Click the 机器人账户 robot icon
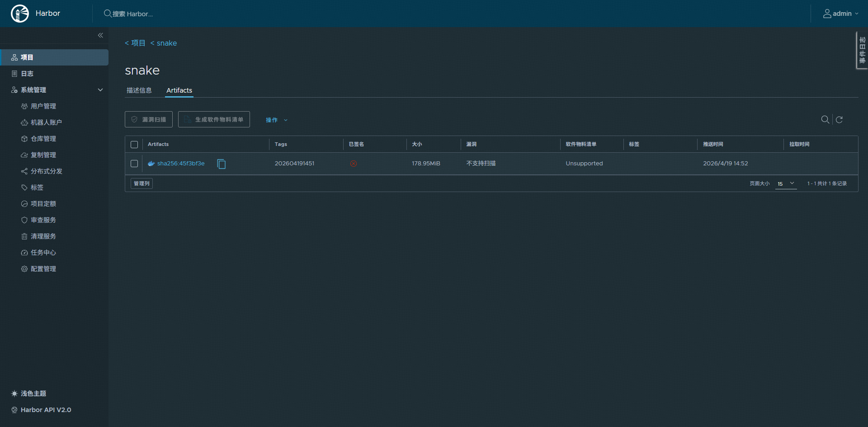 [x=24, y=122]
